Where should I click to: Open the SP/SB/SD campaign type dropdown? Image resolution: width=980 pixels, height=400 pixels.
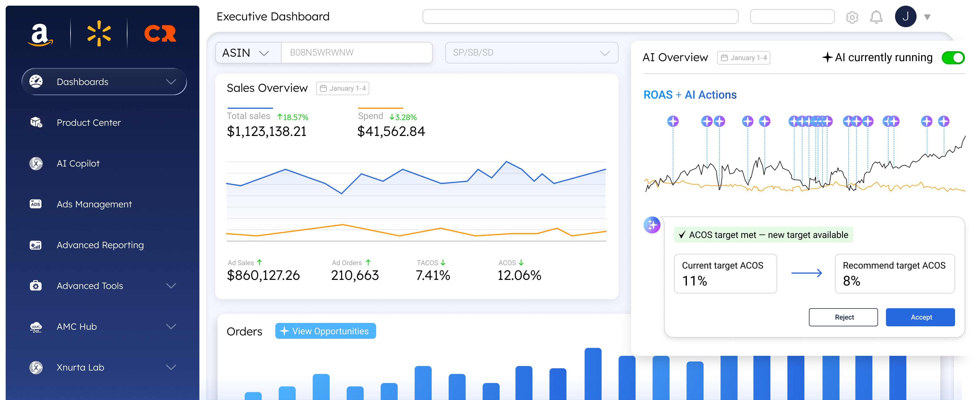point(531,53)
